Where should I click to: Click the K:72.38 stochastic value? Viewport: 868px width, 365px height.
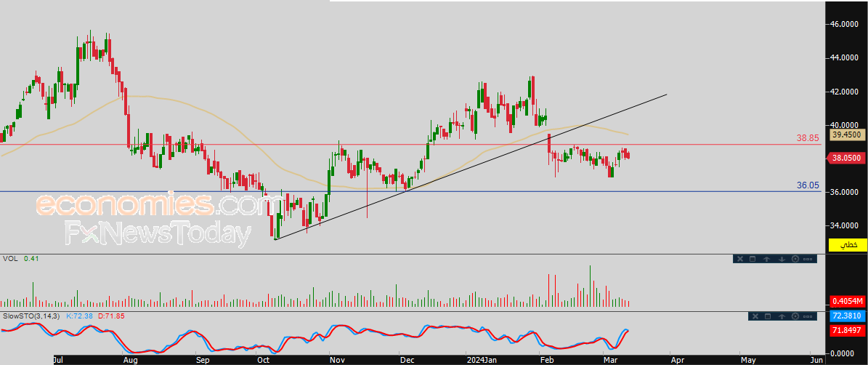point(78,316)
